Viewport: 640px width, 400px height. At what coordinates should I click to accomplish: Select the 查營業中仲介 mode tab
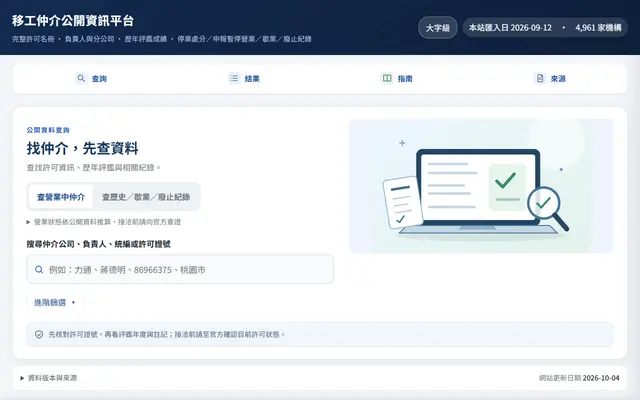pos(61,197)
